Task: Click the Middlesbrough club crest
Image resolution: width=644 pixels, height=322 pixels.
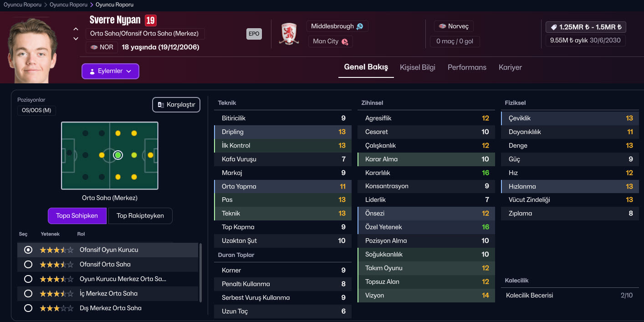Action: click(x=288, y=34)
